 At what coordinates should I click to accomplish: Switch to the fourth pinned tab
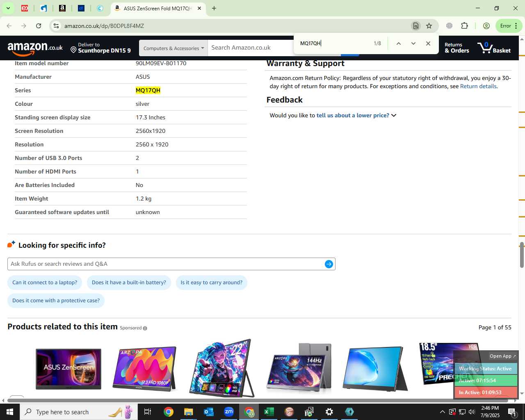coord(81,8)
